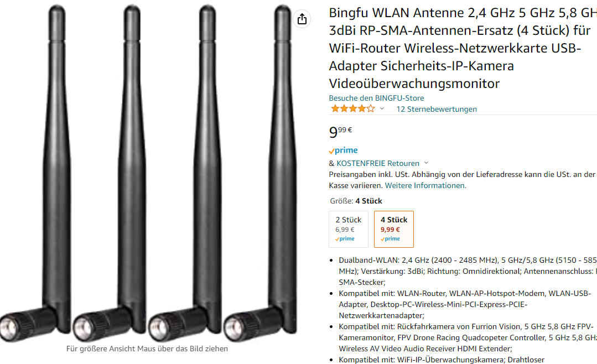Click the 9,99 € main price
Screen dimensions: 597x364
click(x=340, y=132)
